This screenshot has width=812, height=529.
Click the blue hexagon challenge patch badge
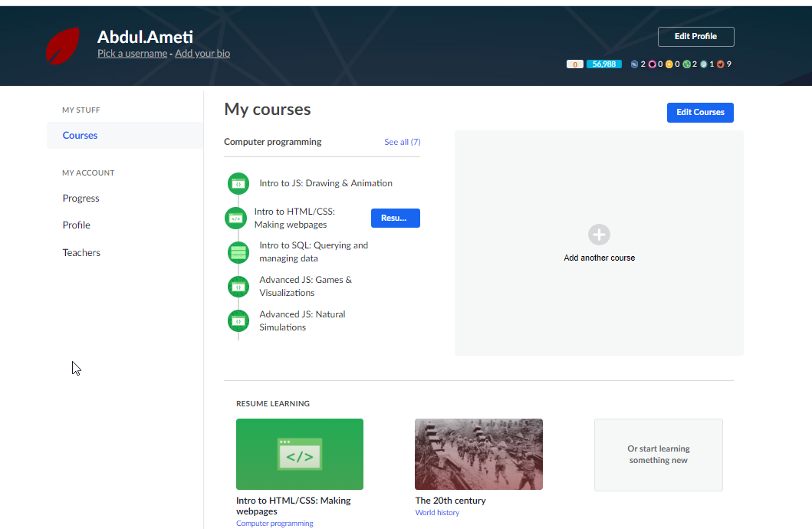tap(634, 64)
